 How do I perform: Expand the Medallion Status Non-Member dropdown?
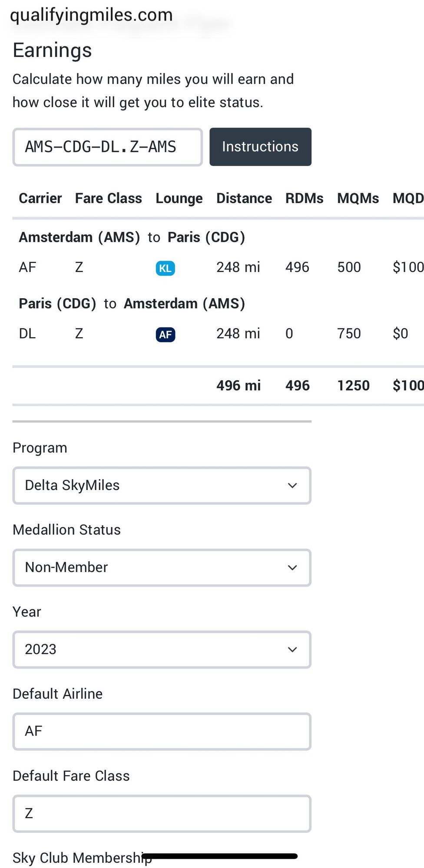pyautogui.click(x=162, y=567)
